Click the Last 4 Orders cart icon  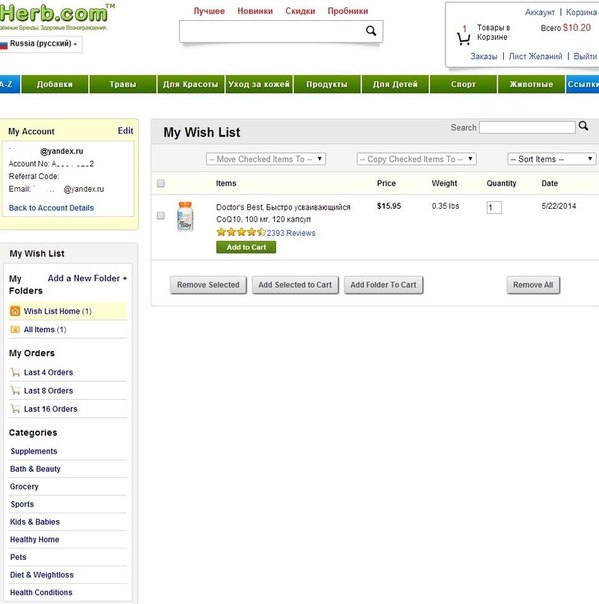tap(15, 372)
